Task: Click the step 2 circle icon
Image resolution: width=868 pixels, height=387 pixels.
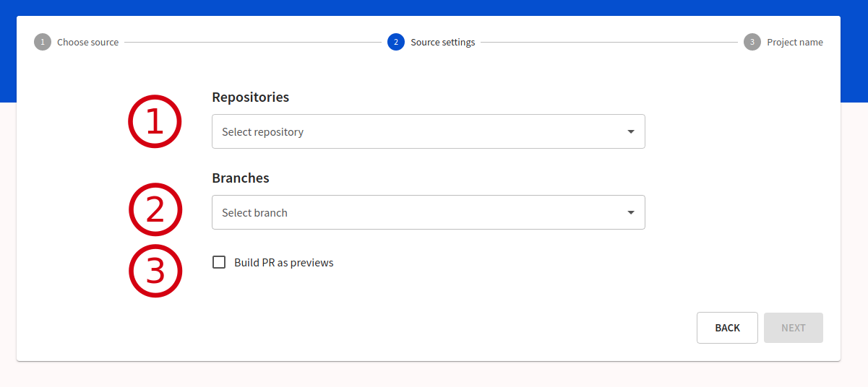Action: coord(396,42)
